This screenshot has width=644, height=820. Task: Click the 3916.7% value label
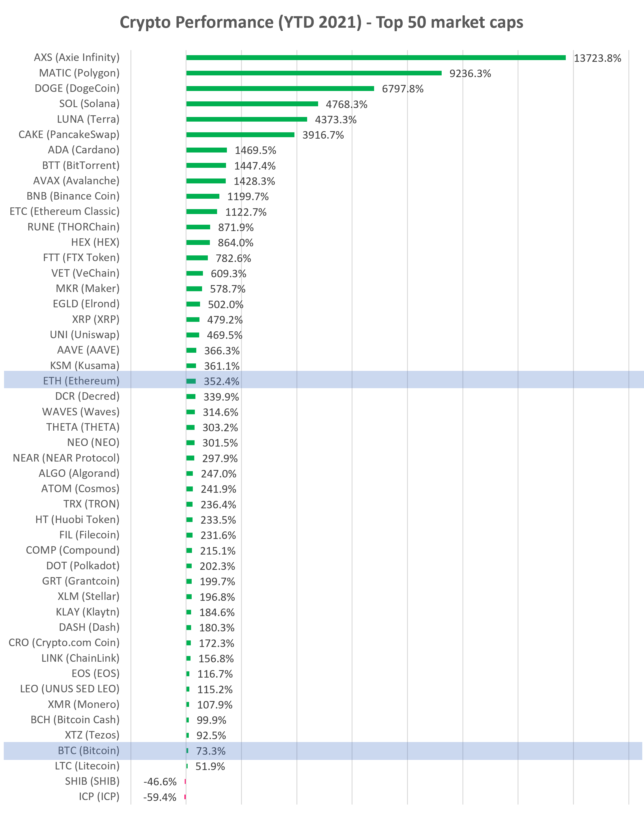click(x=323, y=135)
